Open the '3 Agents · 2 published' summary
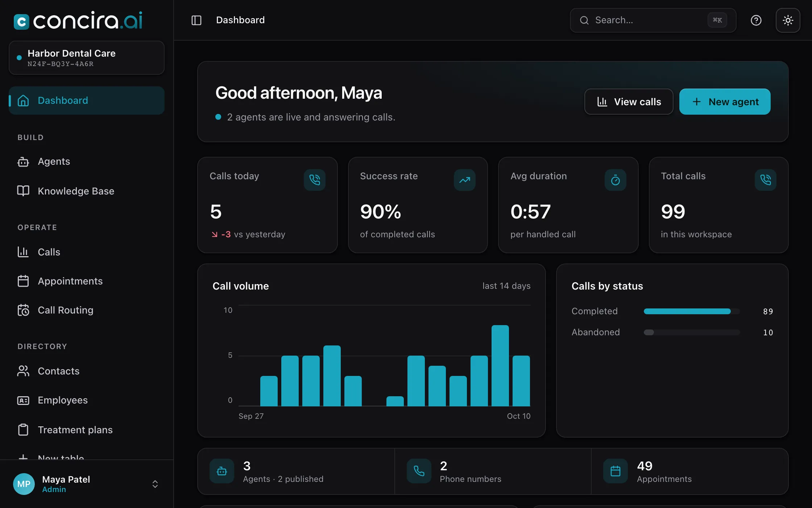Viewport: 812px width, 508px height. coord(296,471)
